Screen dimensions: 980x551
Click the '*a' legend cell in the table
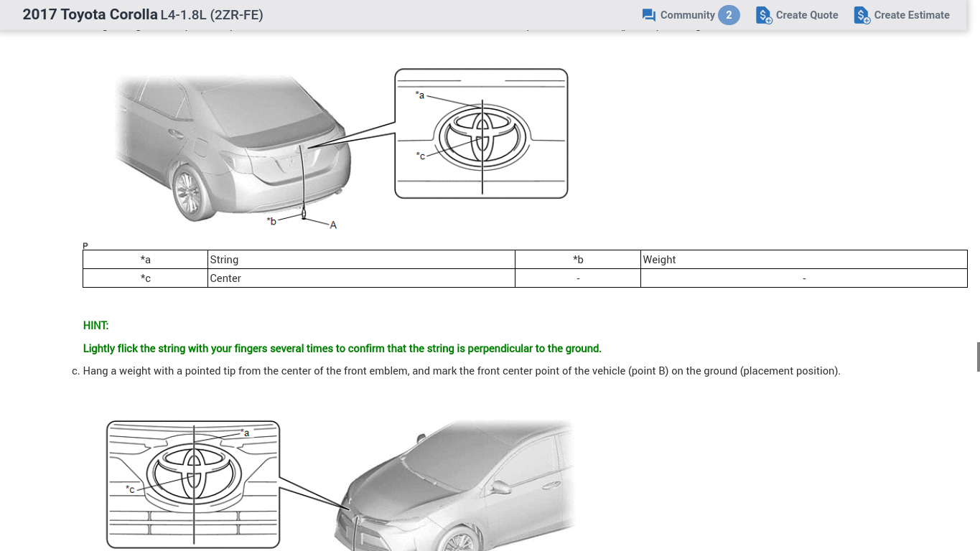click(x=146, y=260)
